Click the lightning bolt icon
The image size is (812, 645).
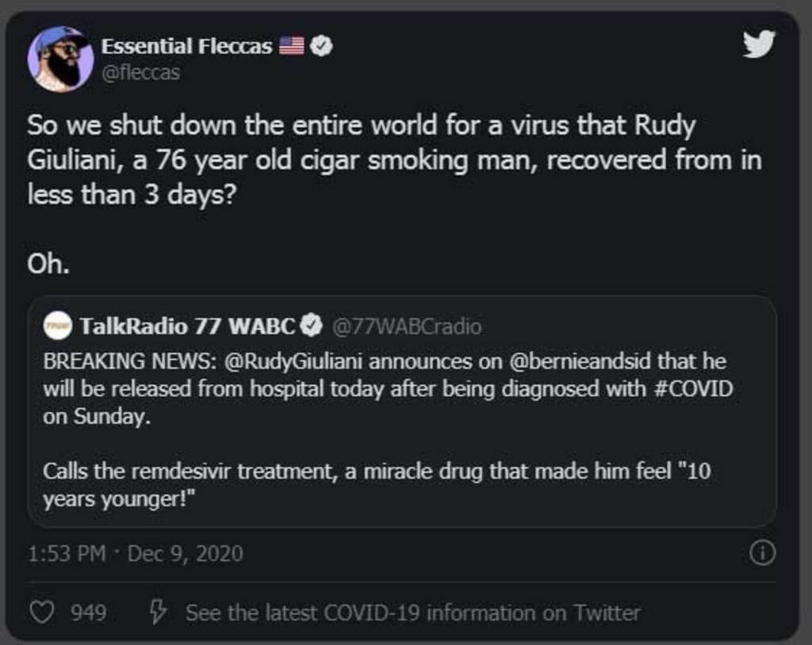click(159, 612)
